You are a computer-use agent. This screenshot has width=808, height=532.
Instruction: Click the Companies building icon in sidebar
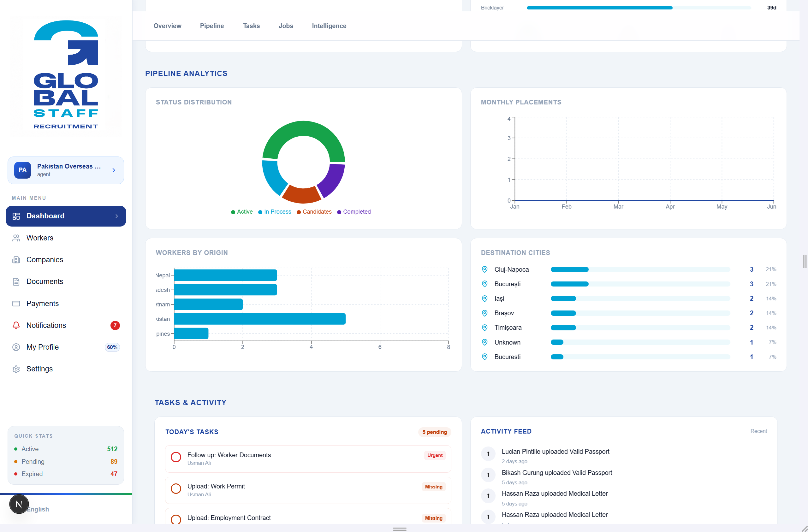[x=16, y=260]
